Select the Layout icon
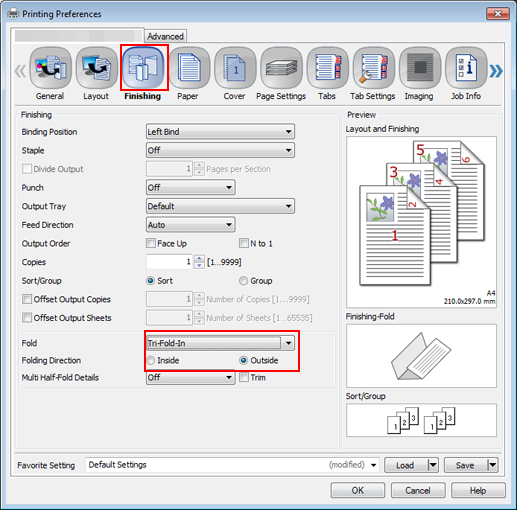 (x=96, y=68)
